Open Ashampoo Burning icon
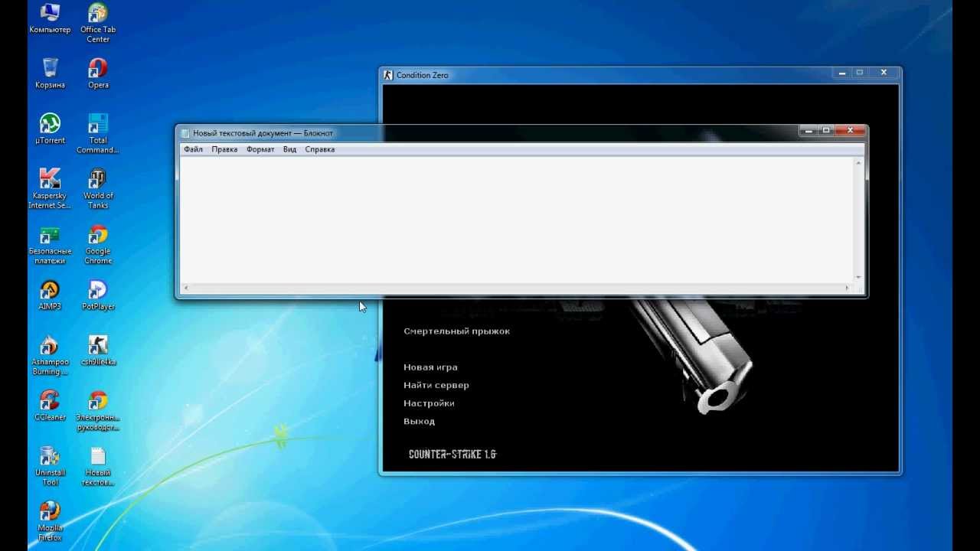This screenshot has height=551, width=980. click(50, 355)
